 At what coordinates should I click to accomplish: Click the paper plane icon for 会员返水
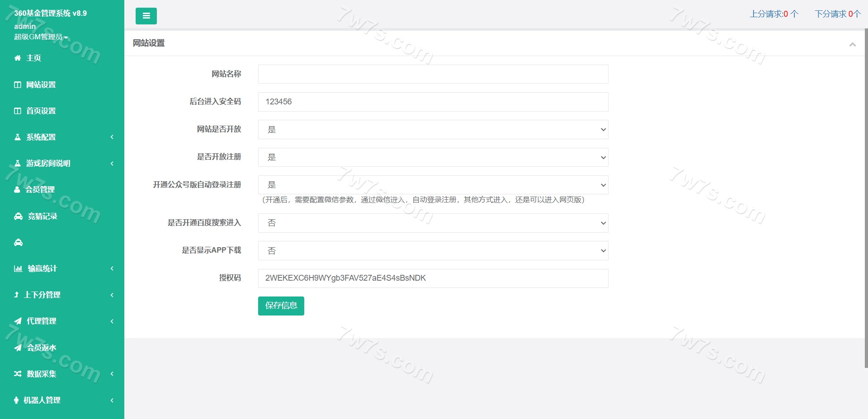[x=18, y=348]
